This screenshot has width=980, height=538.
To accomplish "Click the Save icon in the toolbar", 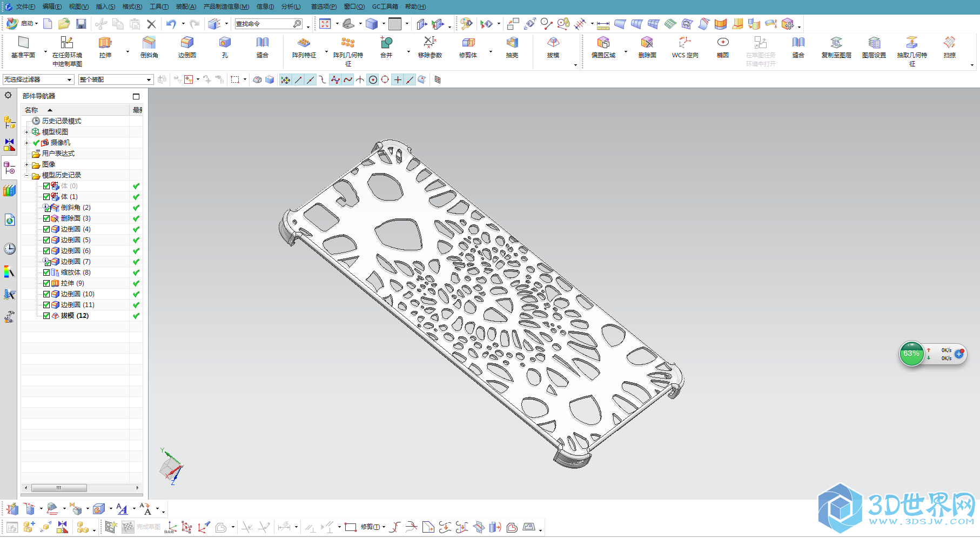I will tap(81, 24).
